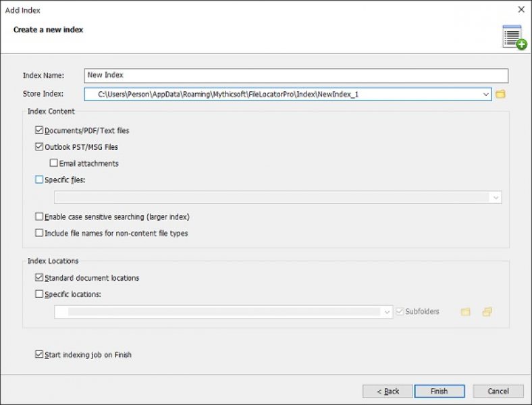Cancel the index creation
532x405 pixels.
click(x=498, y=391)
